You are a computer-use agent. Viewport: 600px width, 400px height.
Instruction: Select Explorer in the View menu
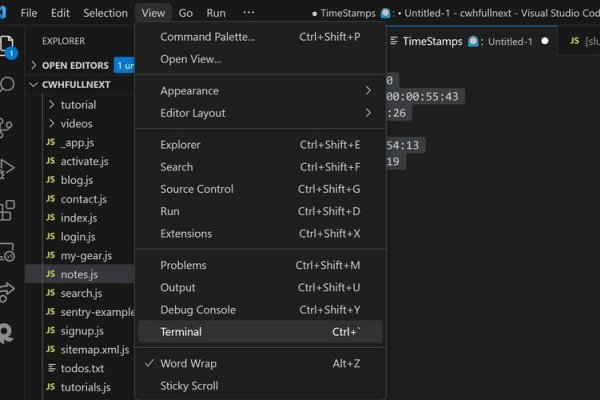point(260,145)
